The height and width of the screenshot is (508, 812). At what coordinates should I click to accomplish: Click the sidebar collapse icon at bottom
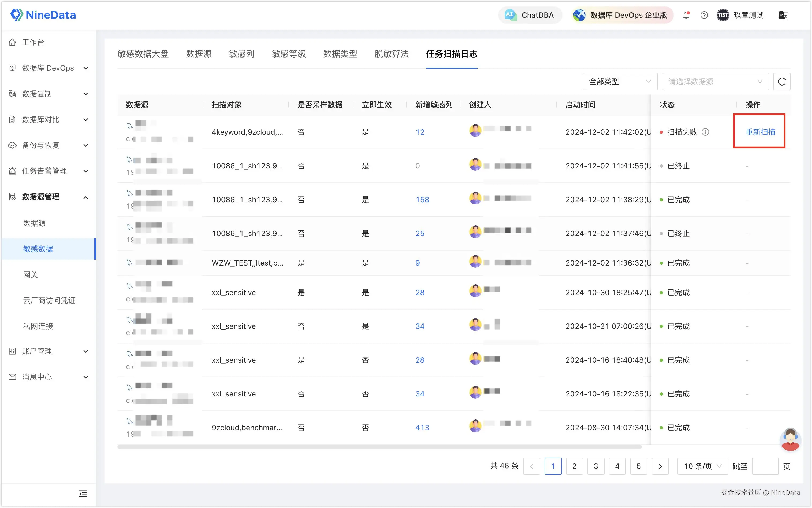83,493
